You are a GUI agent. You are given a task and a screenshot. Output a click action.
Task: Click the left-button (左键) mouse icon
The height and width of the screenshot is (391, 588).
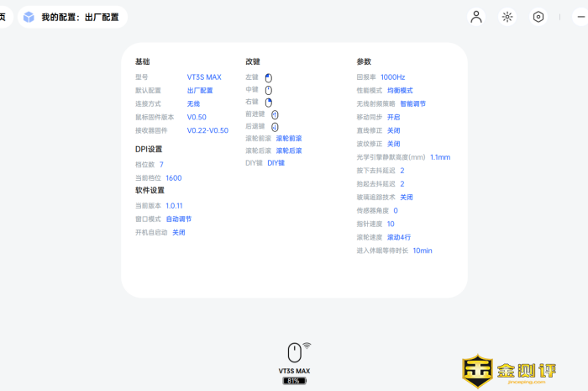click(x=269, y=77)
